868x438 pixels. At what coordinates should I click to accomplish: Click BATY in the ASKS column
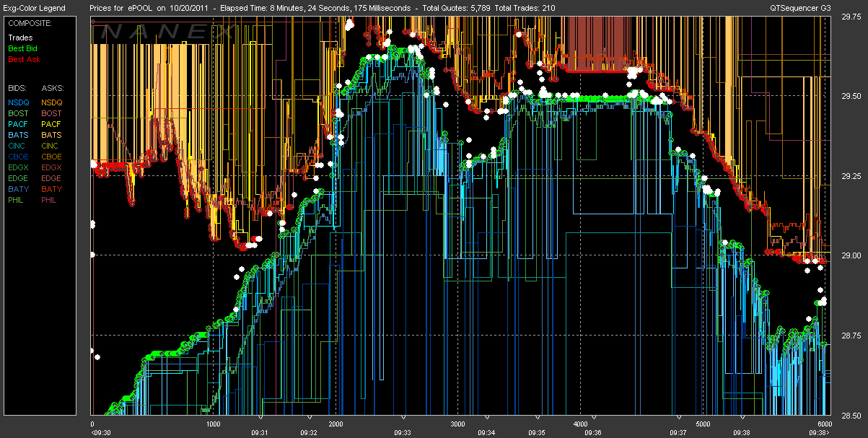[51, 189]
